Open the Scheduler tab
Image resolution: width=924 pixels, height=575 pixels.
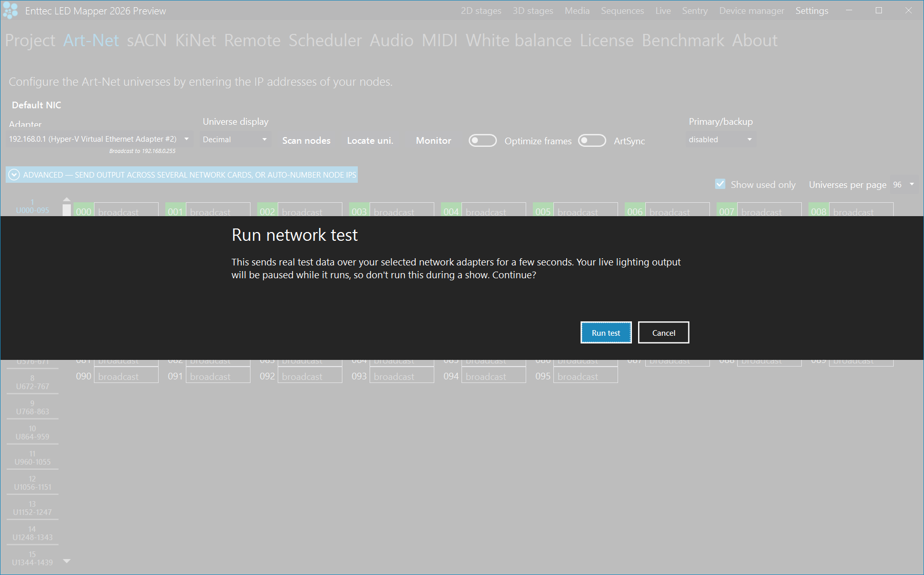click(x=325, y=41)
